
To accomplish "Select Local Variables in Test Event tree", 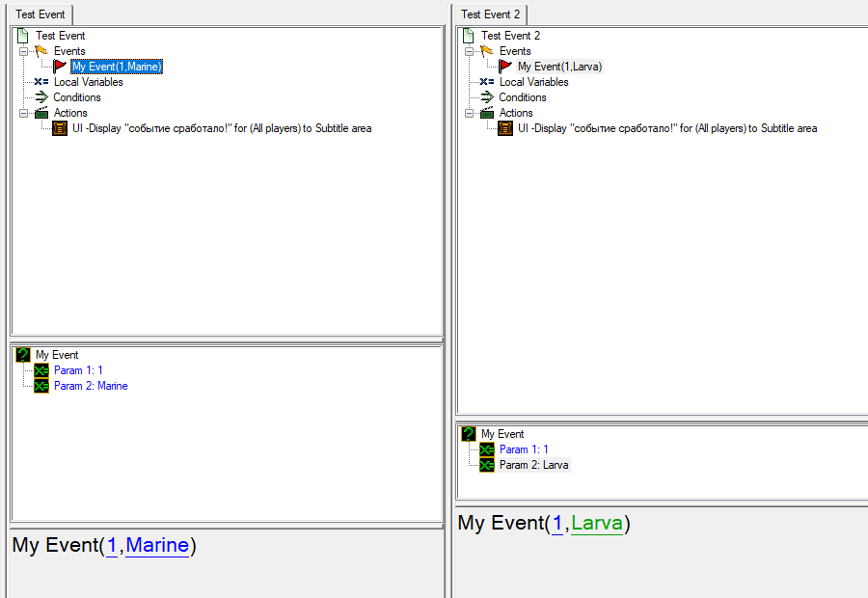I will click(89, 82).
